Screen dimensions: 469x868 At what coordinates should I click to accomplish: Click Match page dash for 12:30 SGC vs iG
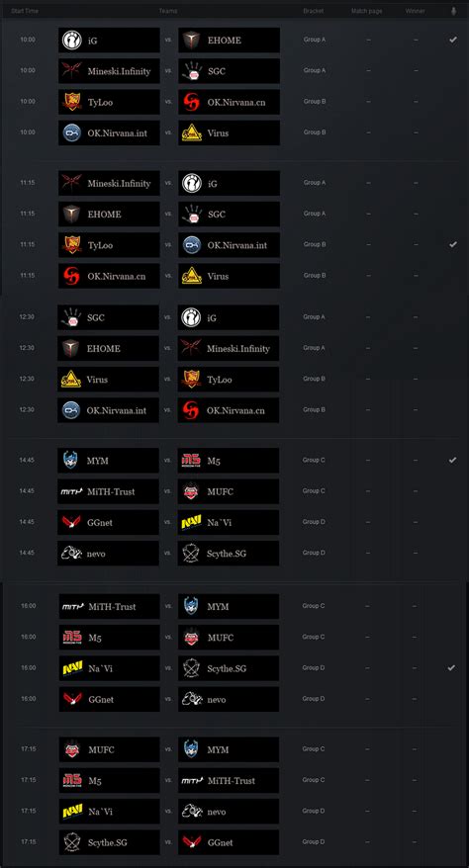coord(368,317)
